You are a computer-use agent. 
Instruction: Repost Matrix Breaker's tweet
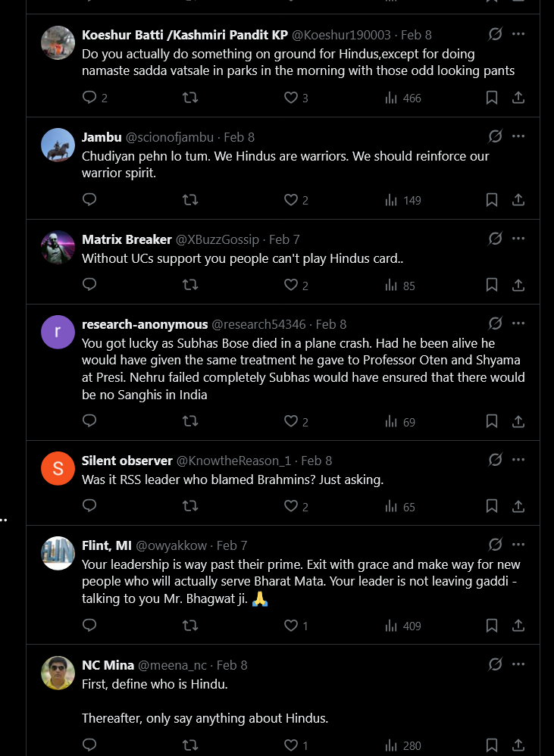191,286
